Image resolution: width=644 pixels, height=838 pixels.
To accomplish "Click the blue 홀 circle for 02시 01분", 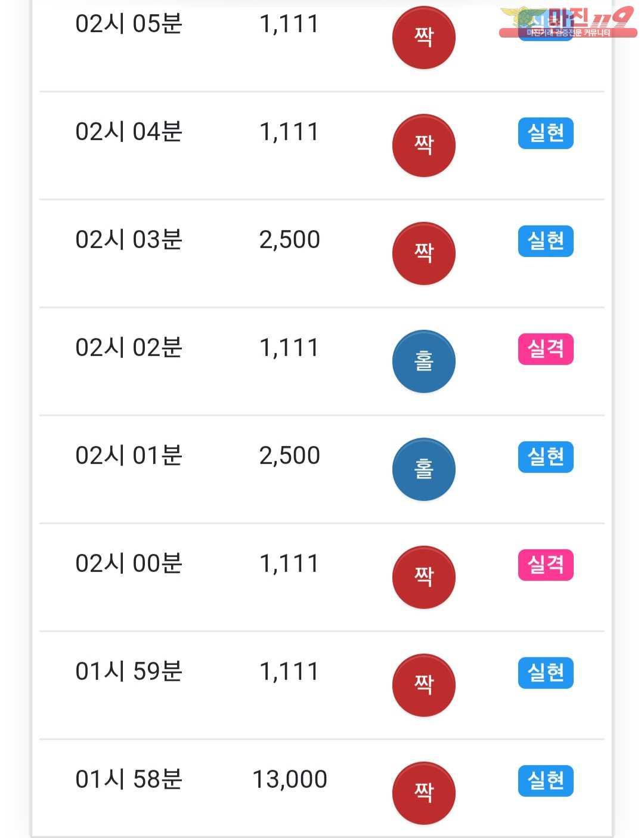I will coord(423,469).
